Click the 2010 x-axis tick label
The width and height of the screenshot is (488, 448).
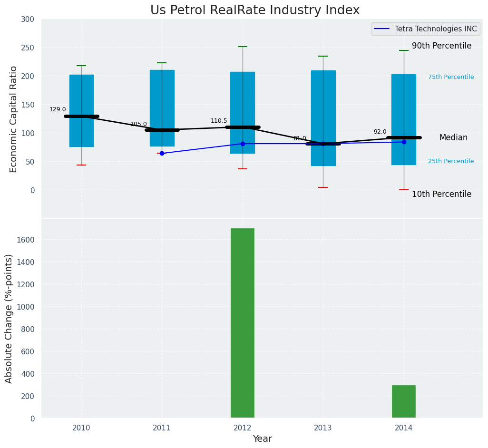point(81,428)
